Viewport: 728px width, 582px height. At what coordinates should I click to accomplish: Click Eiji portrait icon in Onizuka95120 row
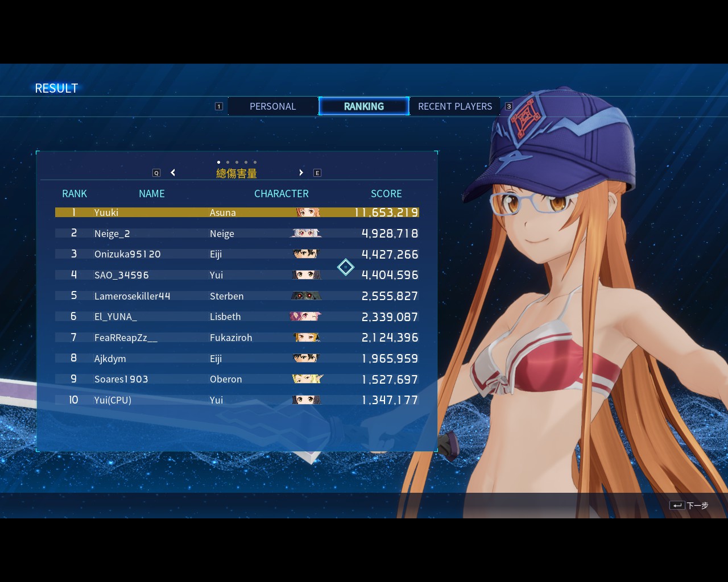pos(306,254)
